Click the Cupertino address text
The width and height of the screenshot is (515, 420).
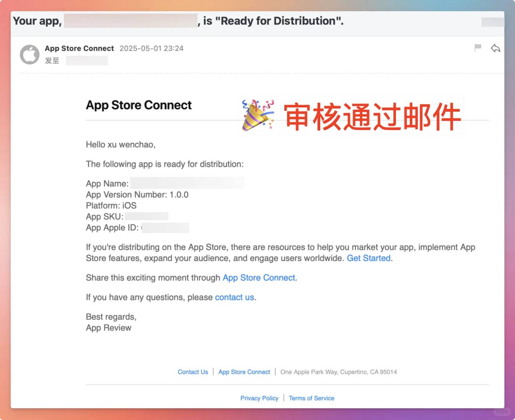[338, 372]
